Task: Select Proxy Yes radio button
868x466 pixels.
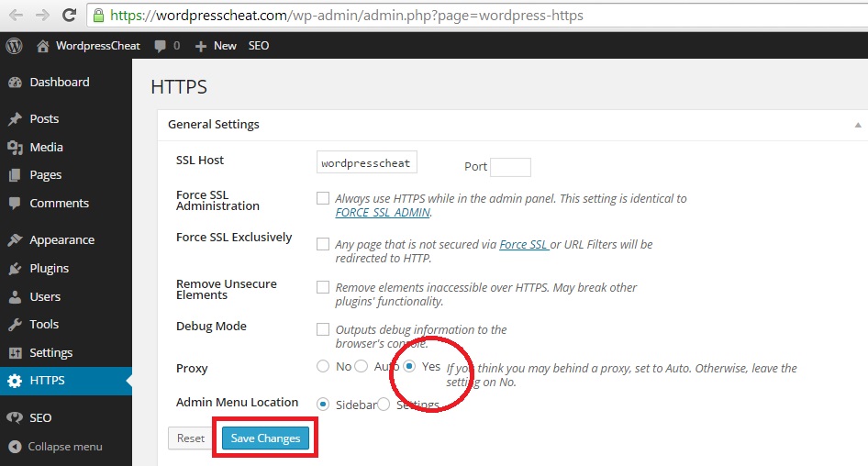Action: 409,366
